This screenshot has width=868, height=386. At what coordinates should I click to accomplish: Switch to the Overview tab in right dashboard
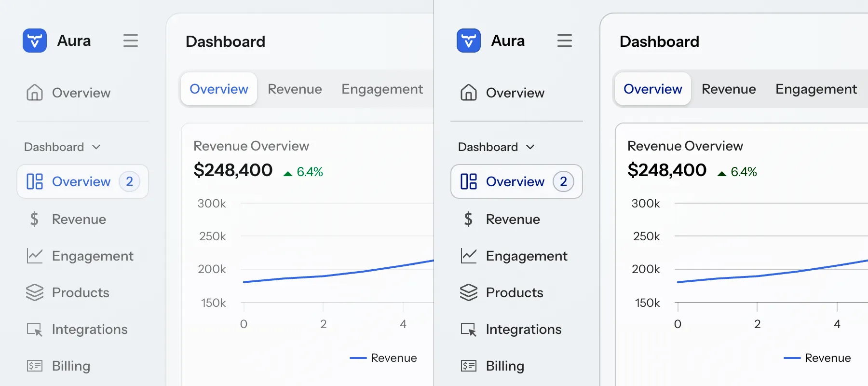[653, 89]
